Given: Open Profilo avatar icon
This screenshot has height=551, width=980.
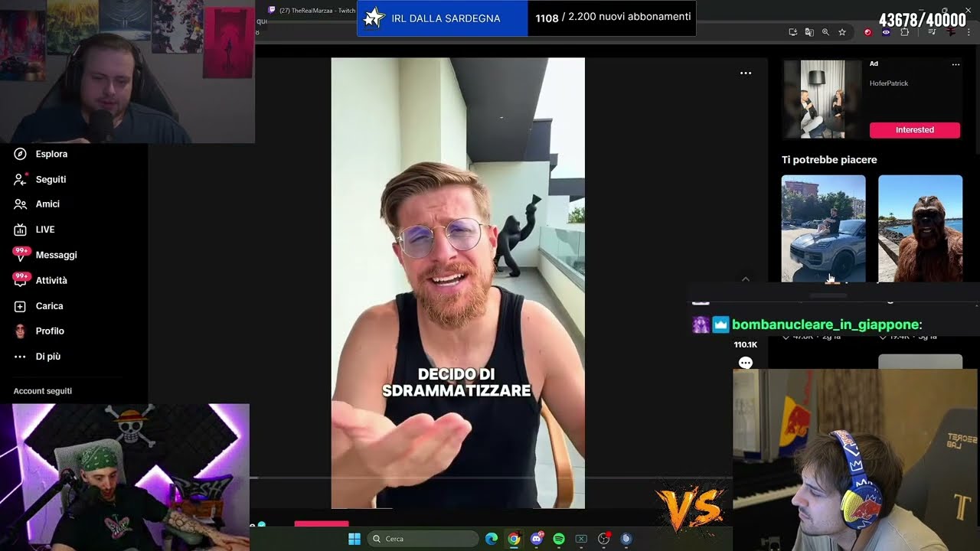Looking at the screenshot, I should coord(20,331).
